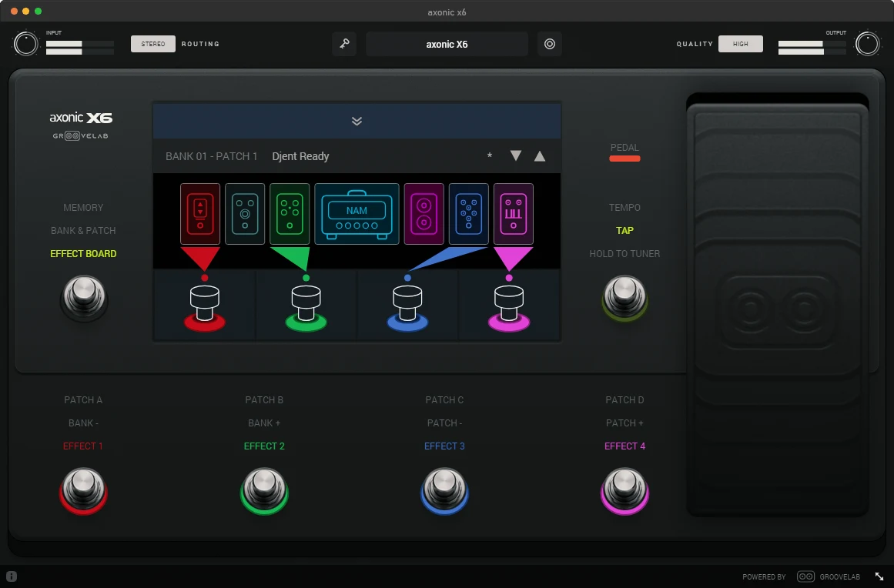
Task: Open the info icon in status bar
Action: [12, 576]
